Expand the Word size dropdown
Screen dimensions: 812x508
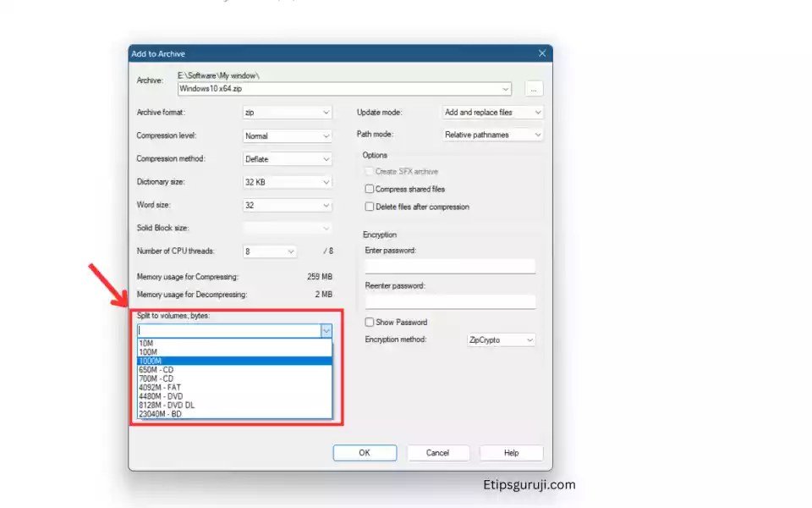[287, 204]
